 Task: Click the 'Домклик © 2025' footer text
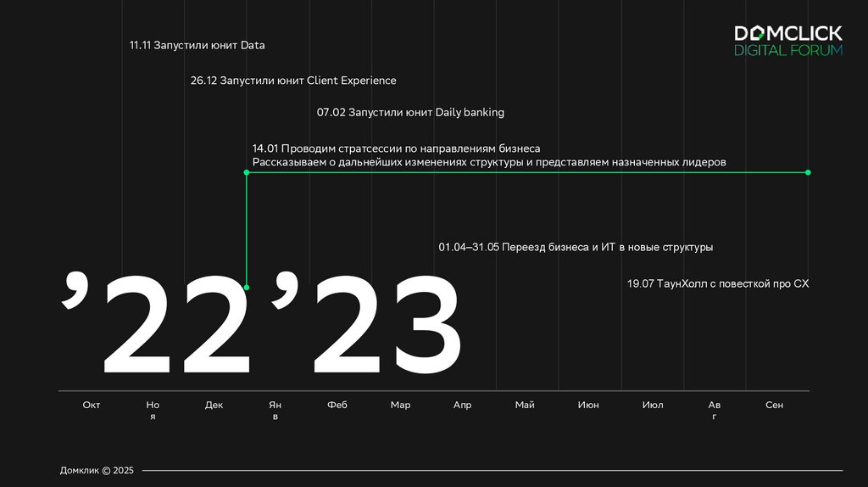[x=97, y=470]
